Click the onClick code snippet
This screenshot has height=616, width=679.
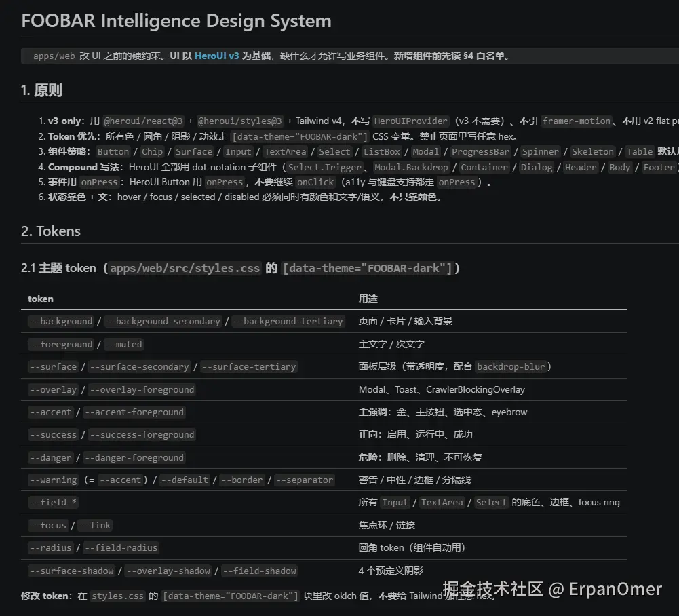pos(315,182)
